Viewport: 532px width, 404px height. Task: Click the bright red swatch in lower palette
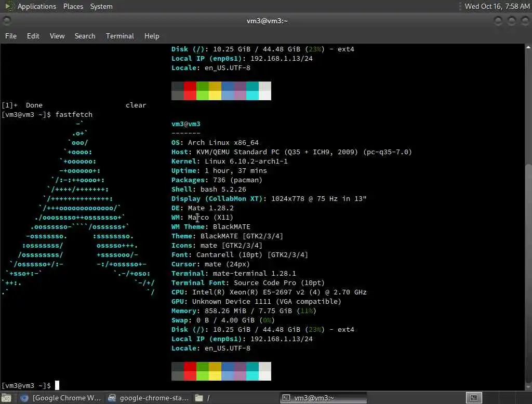pyautogui.click(x=190, y=376)
